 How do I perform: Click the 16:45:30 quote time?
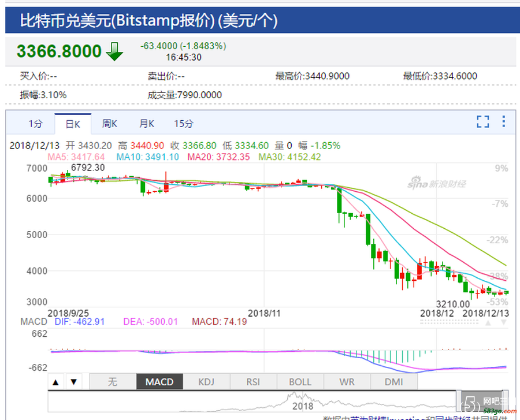[184, 57]
